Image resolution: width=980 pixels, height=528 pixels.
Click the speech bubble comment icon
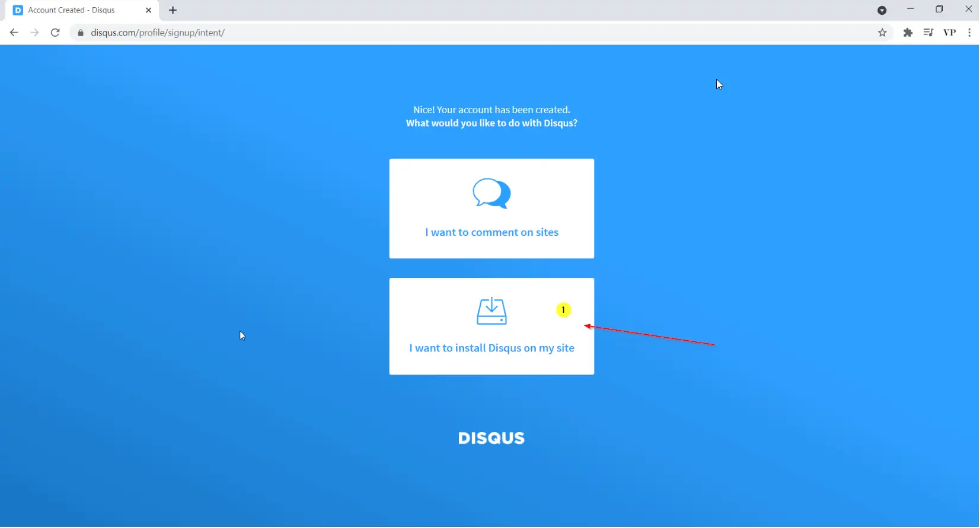(x=491, y=193)
